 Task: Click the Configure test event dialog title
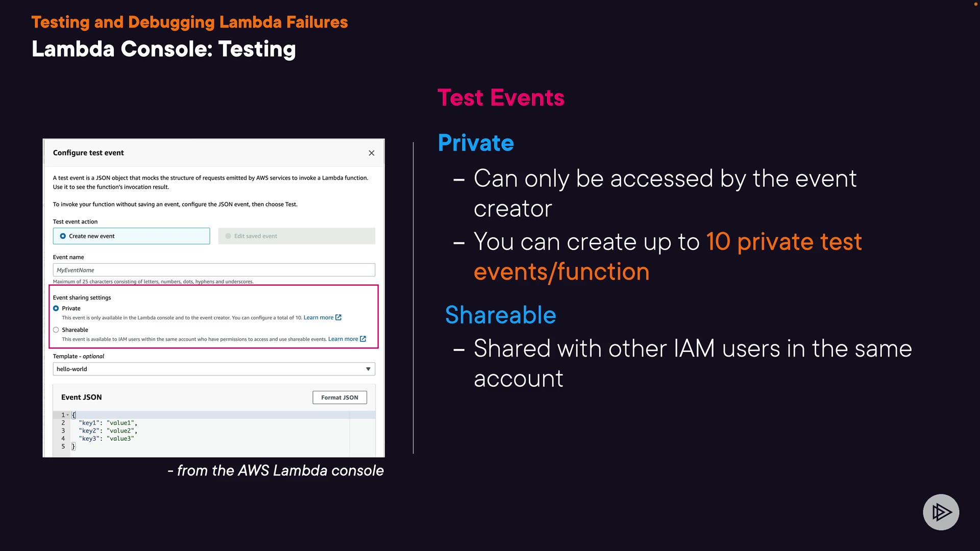[88, 153]
